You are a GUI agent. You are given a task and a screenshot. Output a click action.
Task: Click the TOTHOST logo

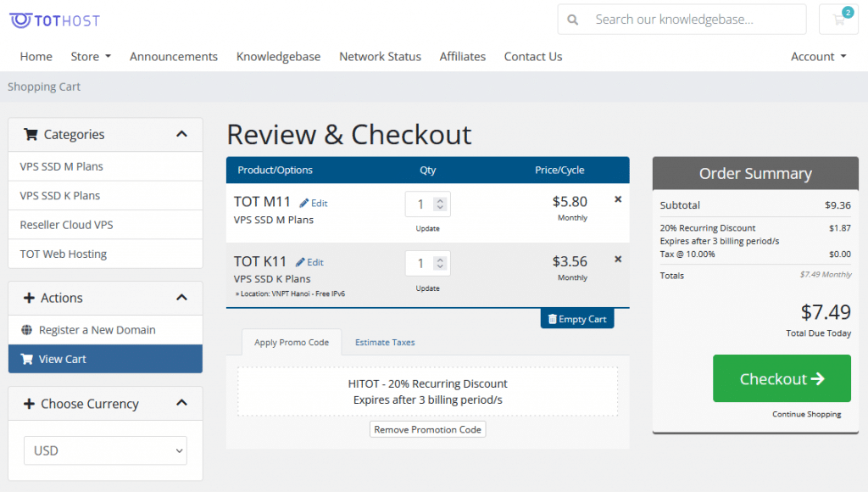pos(55,20)
